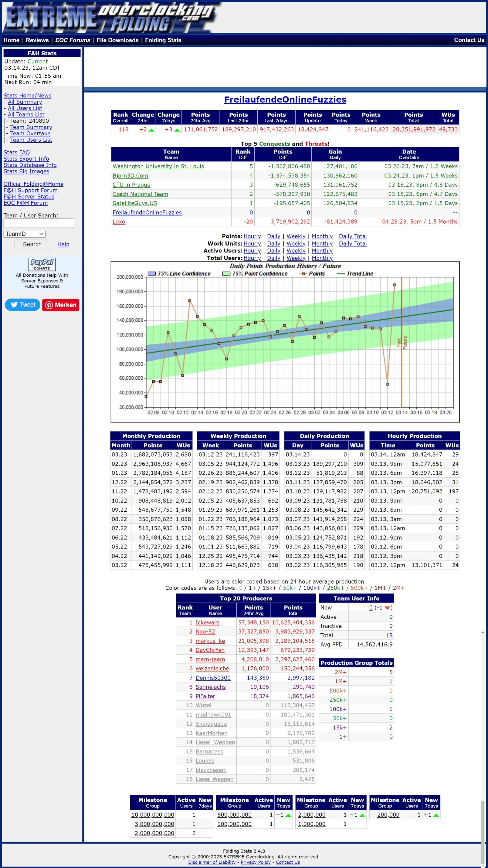Open the search Help link
This screenshot has height=868, width=488.
pyautogui.click(x=63, y=244)
